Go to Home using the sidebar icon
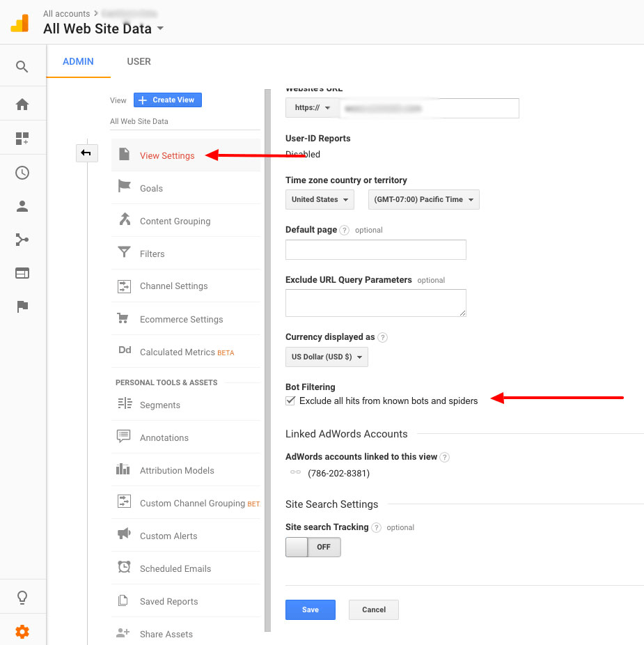Viewport: 644px width, 645px height. pos(23,103)
